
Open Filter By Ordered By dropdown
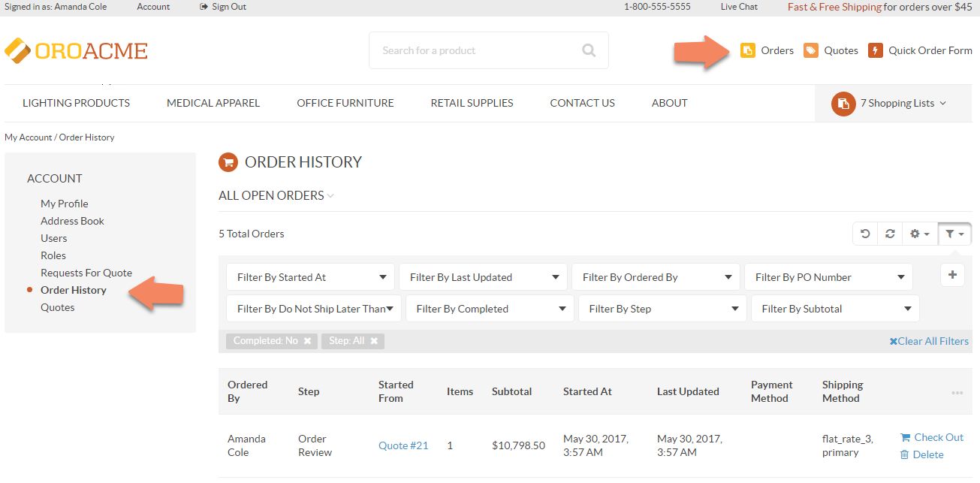(x=656, y=277)
